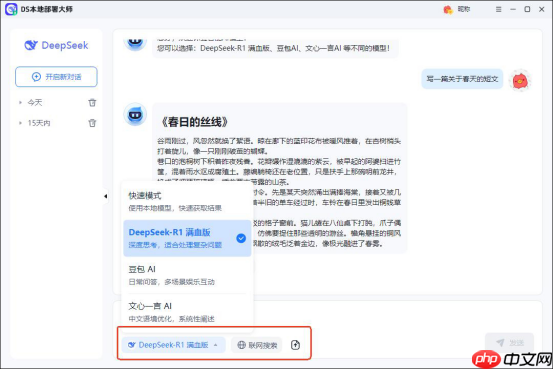The width and height of the screenshot is (553, 369).
Task: Click the 发送 send button
Action: point(509,343)
